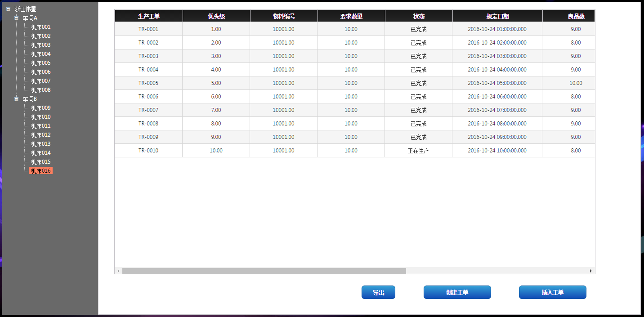This screenshot has width=644, height=317.
Task: Click 要求数量 10.00 in TR-0008 row
Action: tap(351, 124)
